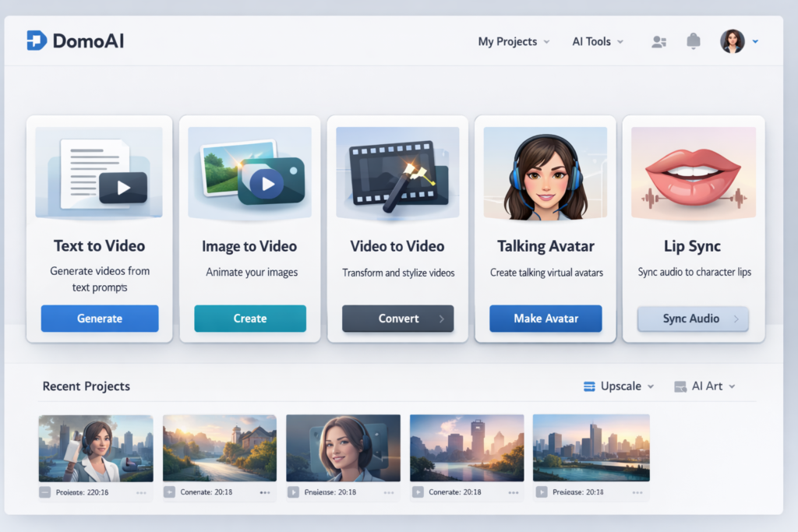Screen dimensions: 798x532
Task: Open more options for 'Conerate: 20:18'
Action: coord(513,493)
